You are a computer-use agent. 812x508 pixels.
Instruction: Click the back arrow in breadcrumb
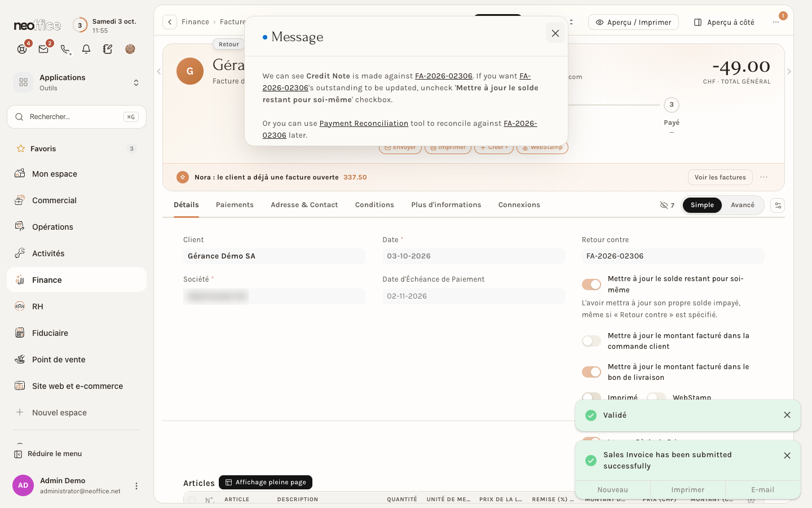pyautogui.click(x=170, y=22)
